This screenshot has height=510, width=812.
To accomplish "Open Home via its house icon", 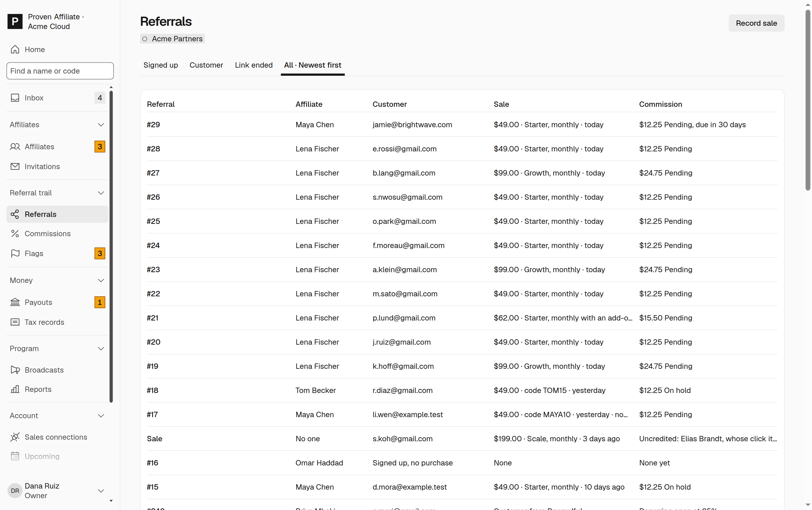I will coord(15,50).
